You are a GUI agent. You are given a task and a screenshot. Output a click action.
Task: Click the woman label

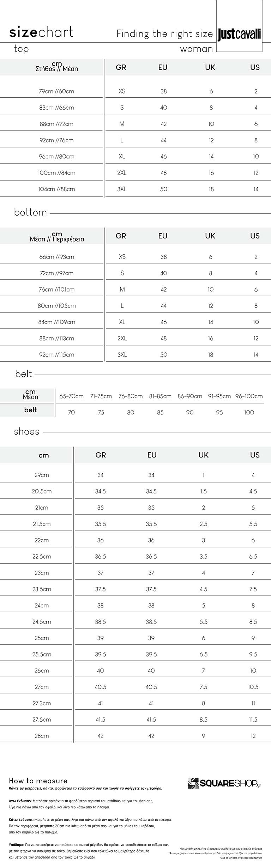tap(197, 49)
